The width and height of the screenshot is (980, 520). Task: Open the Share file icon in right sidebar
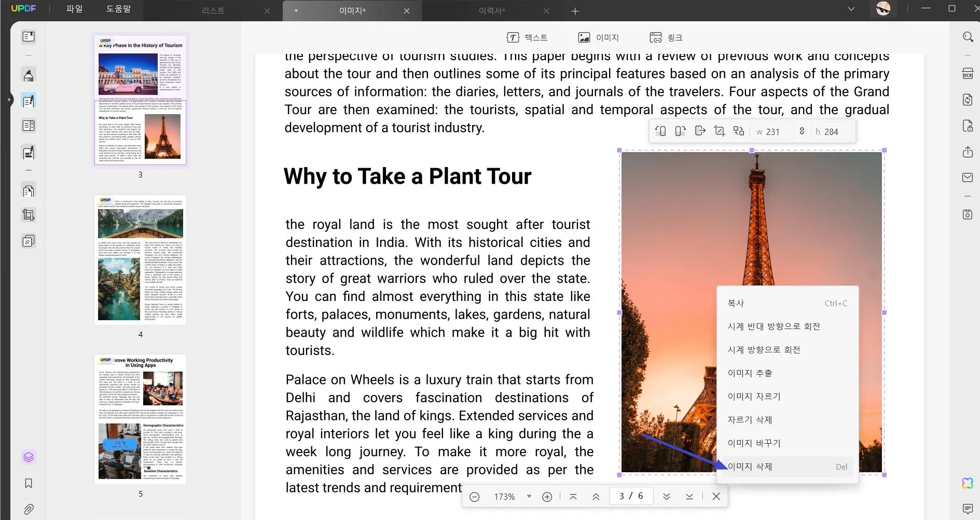(968, 152)
